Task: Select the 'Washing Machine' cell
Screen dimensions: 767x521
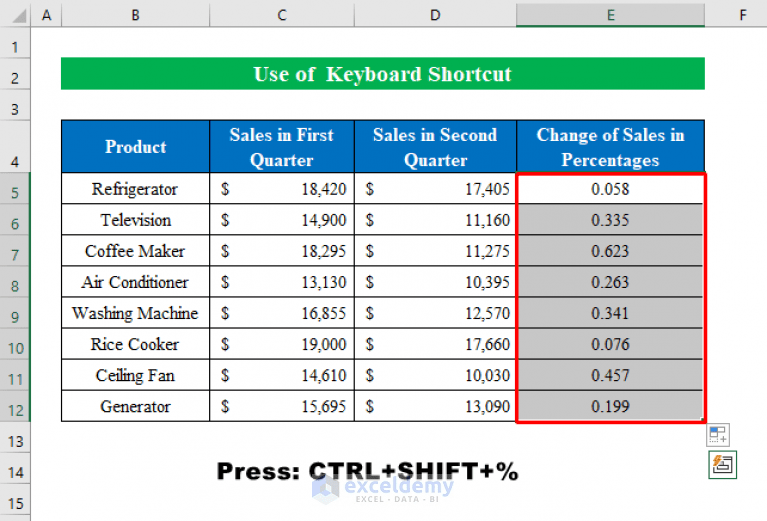Action: point(135,313)
